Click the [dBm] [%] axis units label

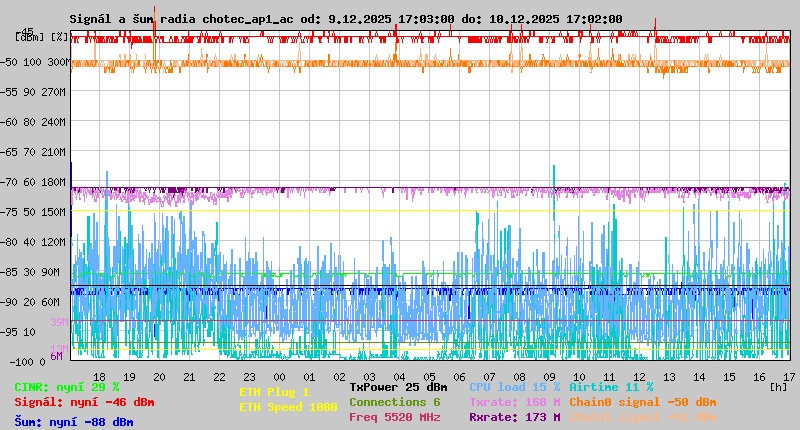tap(42, 36)
